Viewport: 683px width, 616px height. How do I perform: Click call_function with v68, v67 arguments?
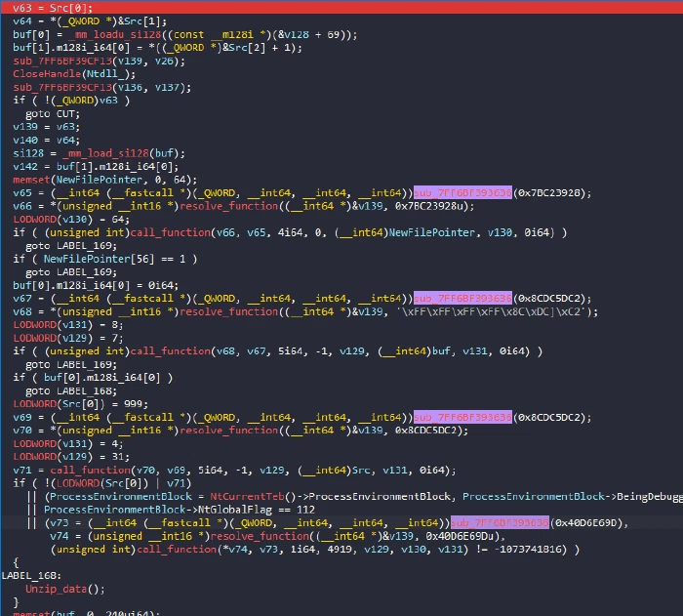[171, 350]
